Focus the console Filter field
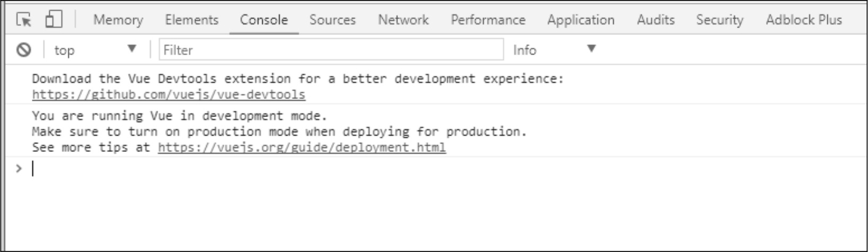This screenshot has height=252, width=868. click(x=331, y=50)
